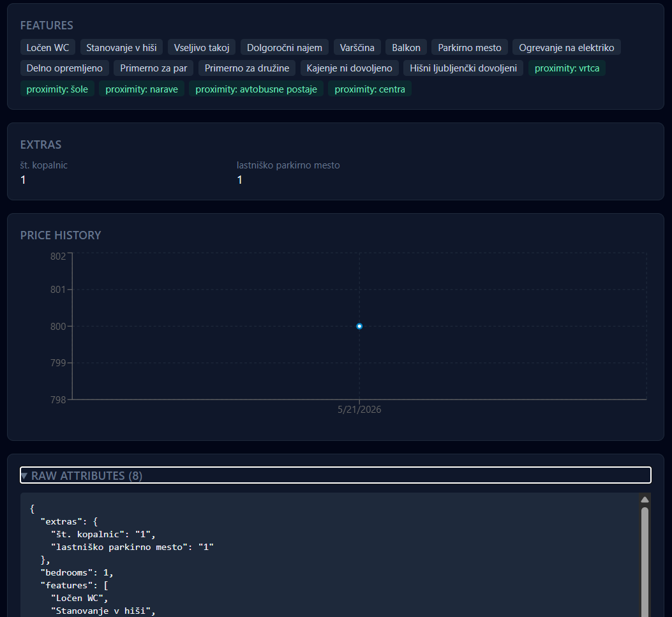Click the 'proximity: centra' green tag

click(x=370, y=89)
